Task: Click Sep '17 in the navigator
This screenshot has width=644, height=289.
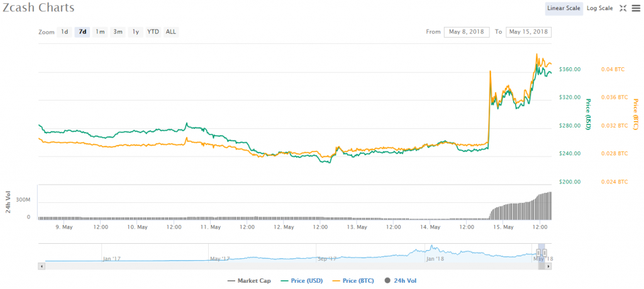Action: pos(327,259)
